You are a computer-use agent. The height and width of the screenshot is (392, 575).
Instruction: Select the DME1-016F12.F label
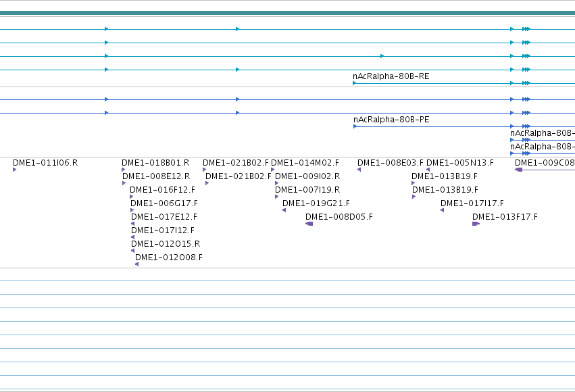point(162,190)
